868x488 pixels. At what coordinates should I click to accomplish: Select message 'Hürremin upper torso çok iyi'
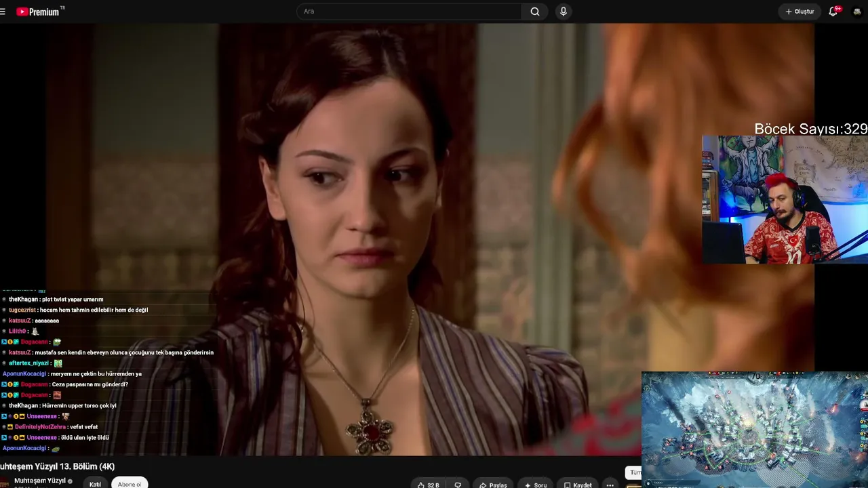[x=79, y=405]
